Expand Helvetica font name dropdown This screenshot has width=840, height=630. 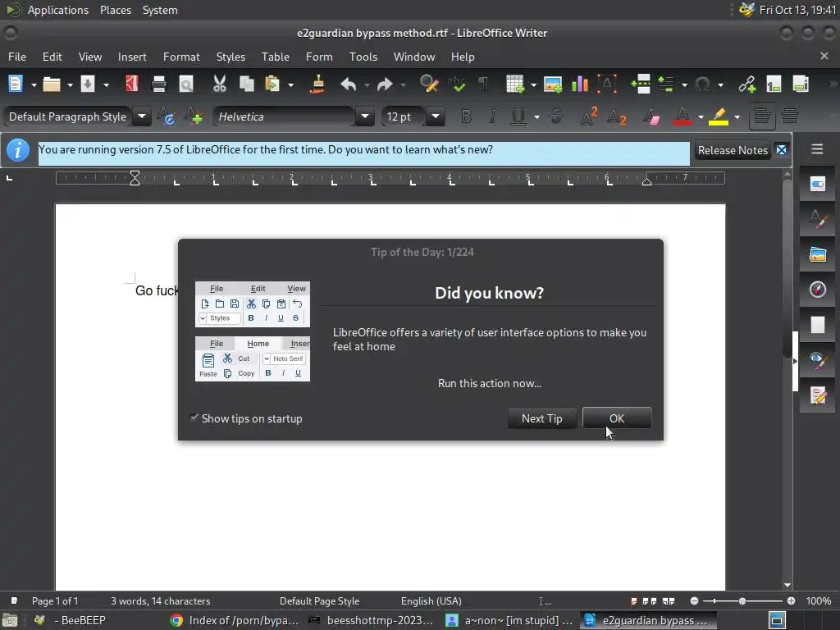(365, 116)
